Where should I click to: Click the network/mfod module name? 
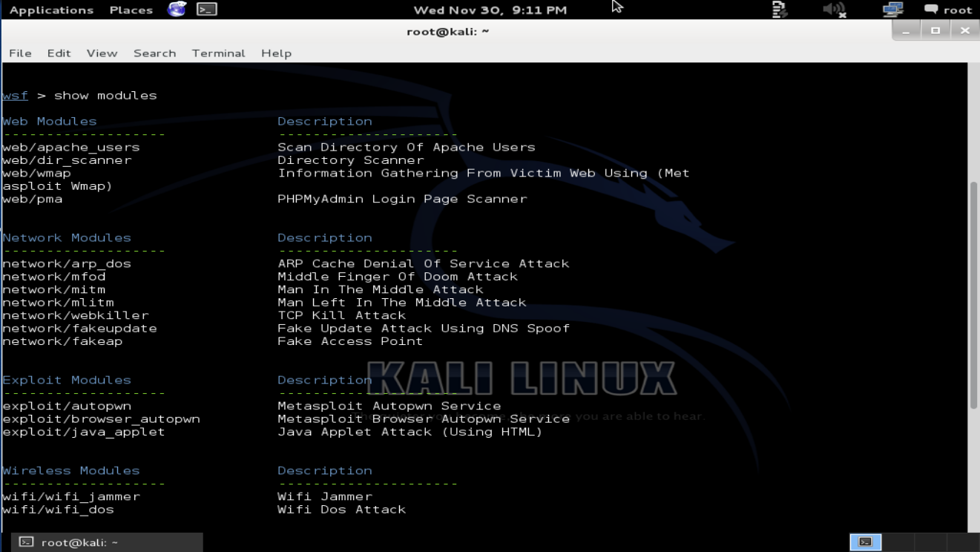pos(53,277)
